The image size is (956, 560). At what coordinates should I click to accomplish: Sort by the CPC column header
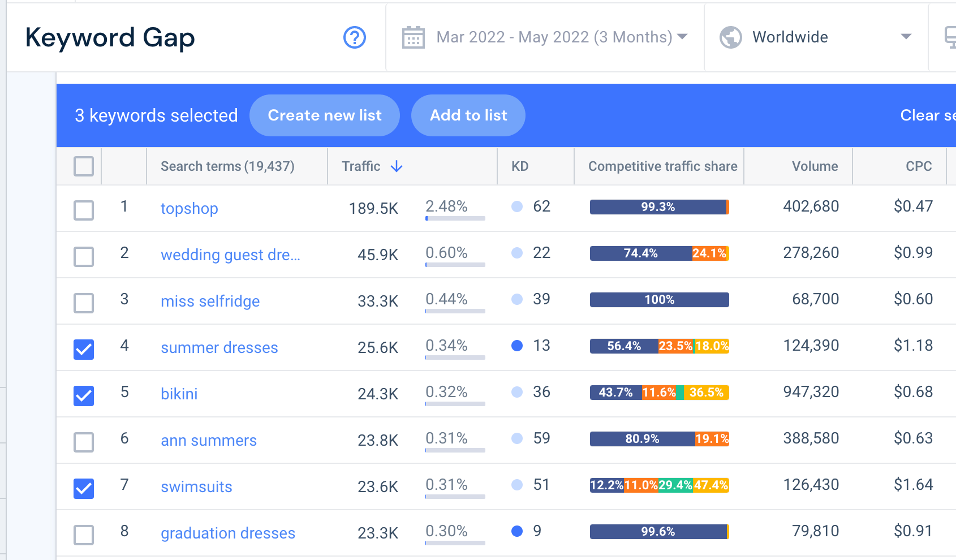(x=919, y=166)
